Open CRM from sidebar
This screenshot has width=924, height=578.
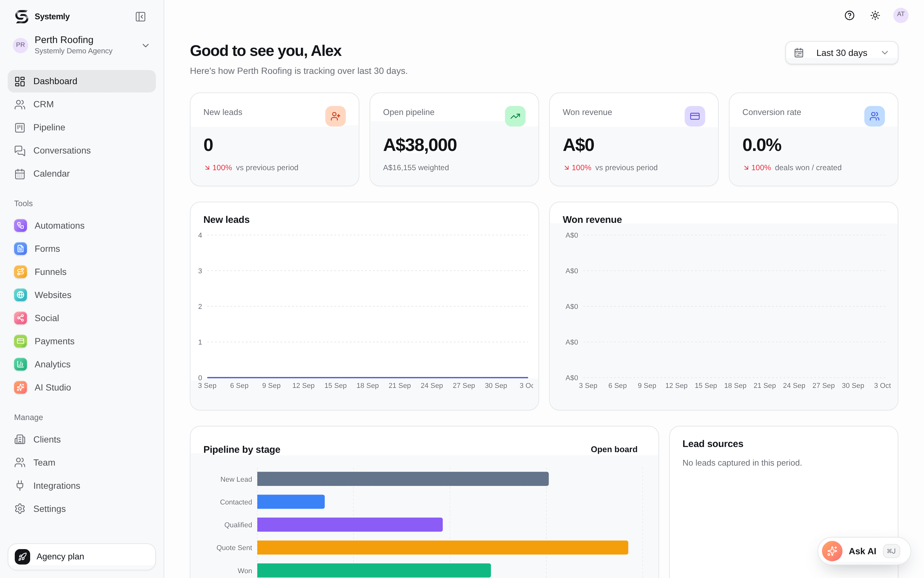pos(82,104)
